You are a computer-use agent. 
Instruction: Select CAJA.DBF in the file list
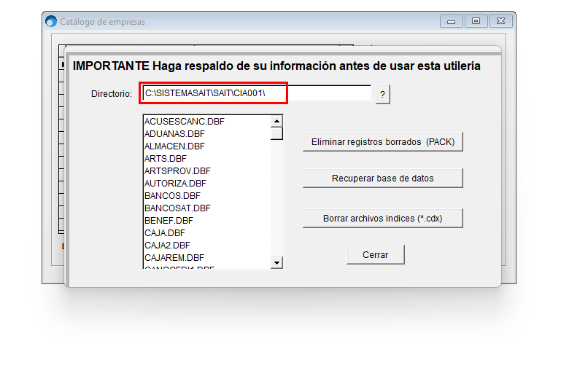[x=206, y=233]
